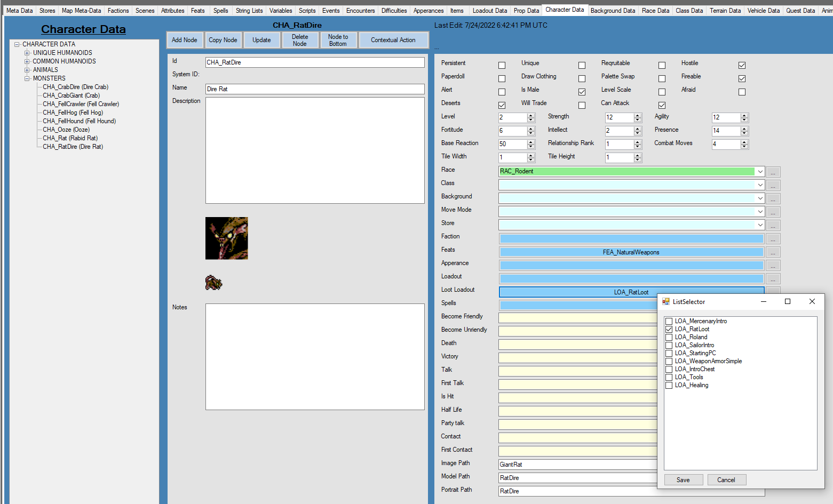Click the small rat sprite icon
Screen dimensions: 833x504
pyautogui.click(x=213, y=283)
